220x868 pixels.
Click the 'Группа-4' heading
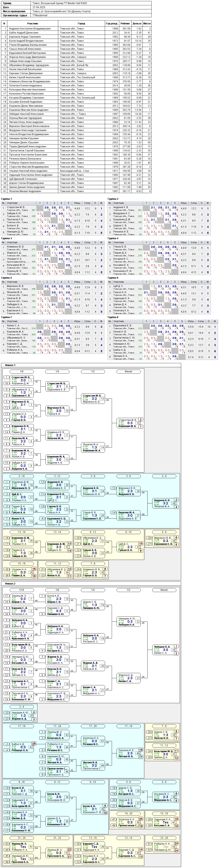[x=113, y=238]
